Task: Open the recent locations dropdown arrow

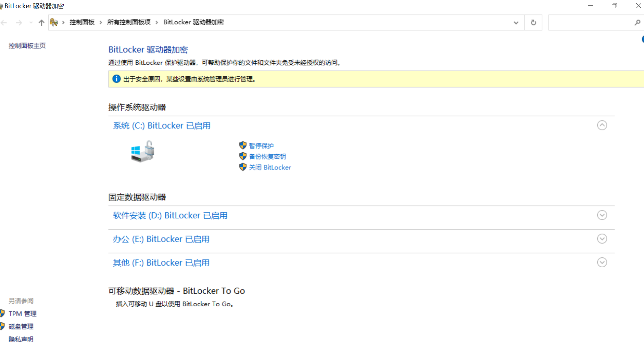Action: click(31, 23)
